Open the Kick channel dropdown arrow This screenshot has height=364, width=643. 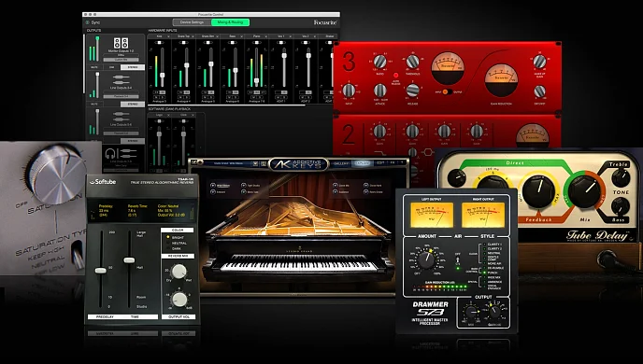coord(168,36)
